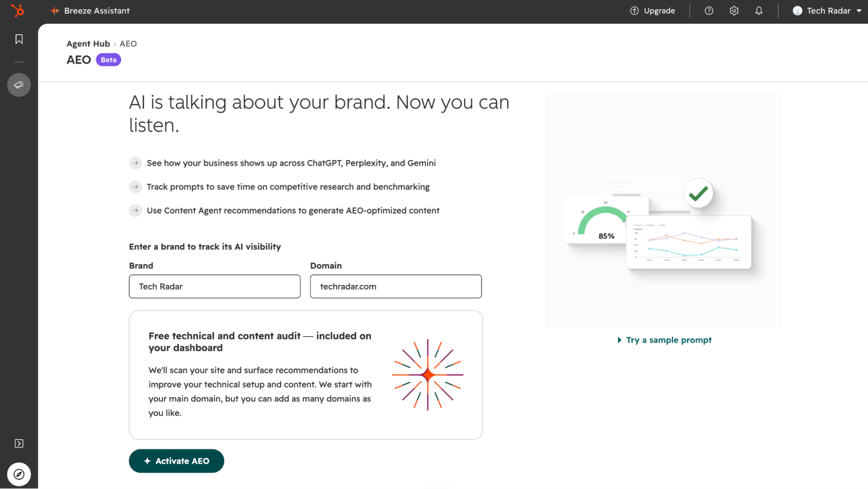Click the Brand input field

click(215, 287)
